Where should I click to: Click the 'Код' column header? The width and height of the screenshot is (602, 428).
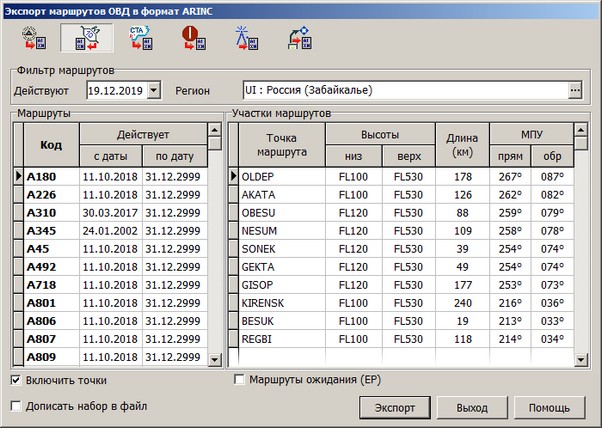pos(51,145)
